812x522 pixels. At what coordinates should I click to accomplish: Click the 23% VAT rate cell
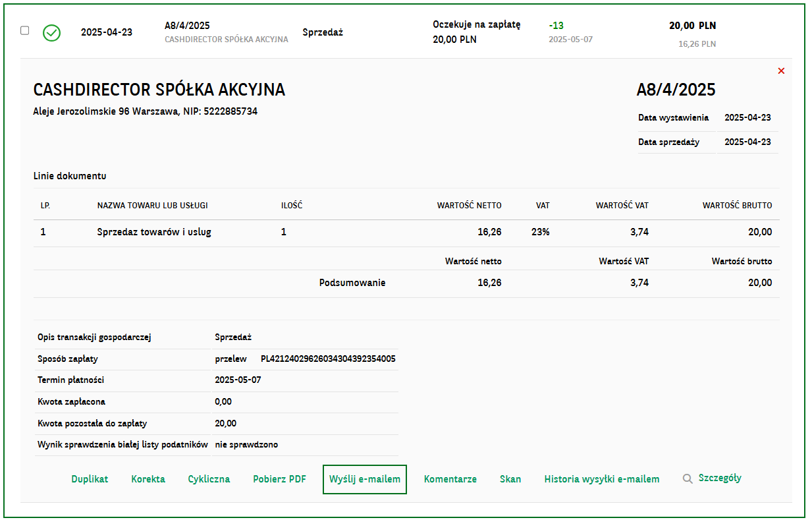541,232
